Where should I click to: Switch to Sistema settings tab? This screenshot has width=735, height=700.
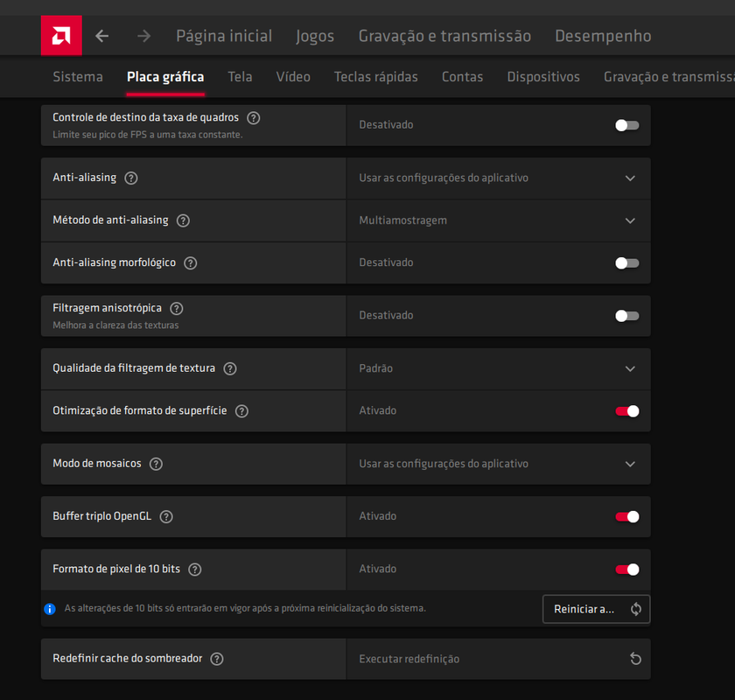pyautogui.click(x=78, y=76)
